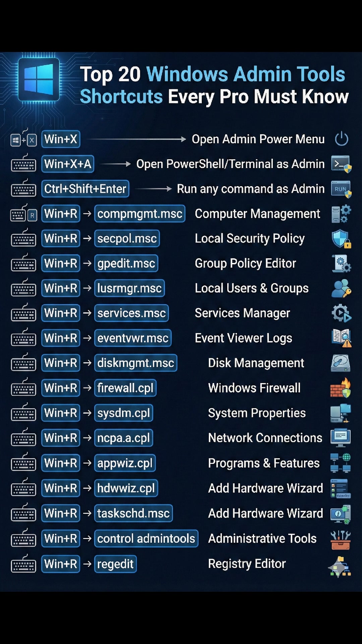Click the gpedit.msc command box
362x644 pixels.
pos(126,263)
